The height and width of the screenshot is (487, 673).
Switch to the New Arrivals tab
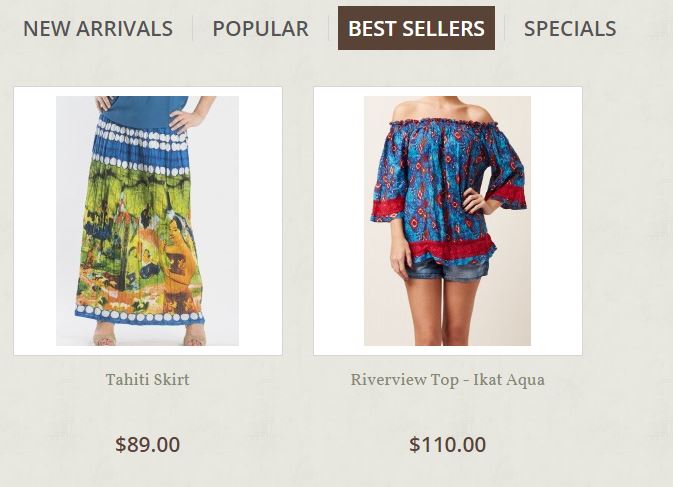click(98, 28)
